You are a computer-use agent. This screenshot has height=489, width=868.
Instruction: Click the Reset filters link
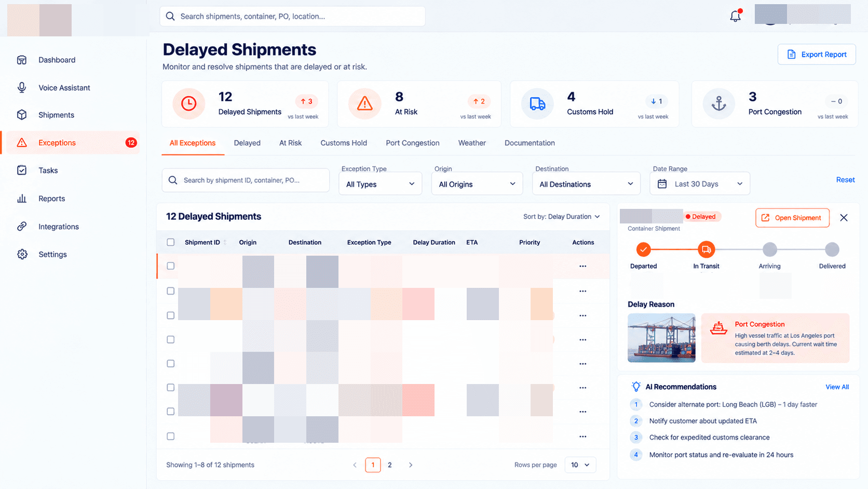(845, 180)
